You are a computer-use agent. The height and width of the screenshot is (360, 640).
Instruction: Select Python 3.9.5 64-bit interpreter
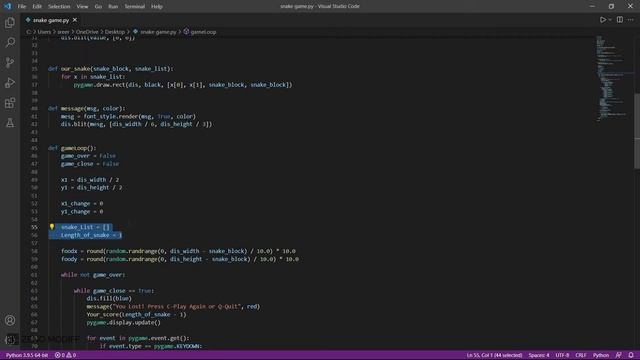click(27, 355)
